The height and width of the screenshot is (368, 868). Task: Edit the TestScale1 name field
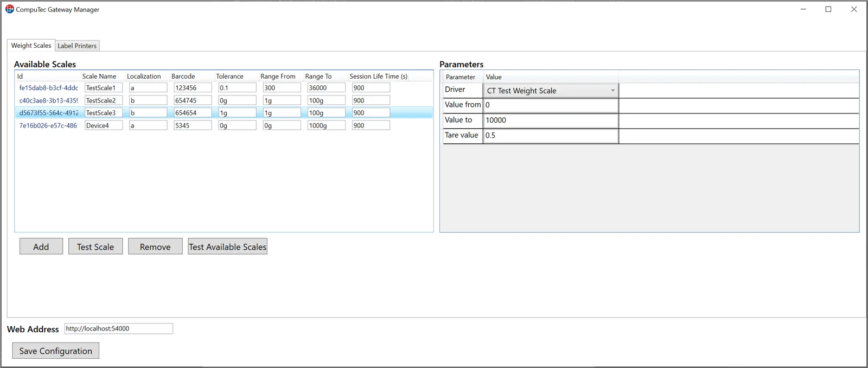pyautogui.click(x=104, y=87)
